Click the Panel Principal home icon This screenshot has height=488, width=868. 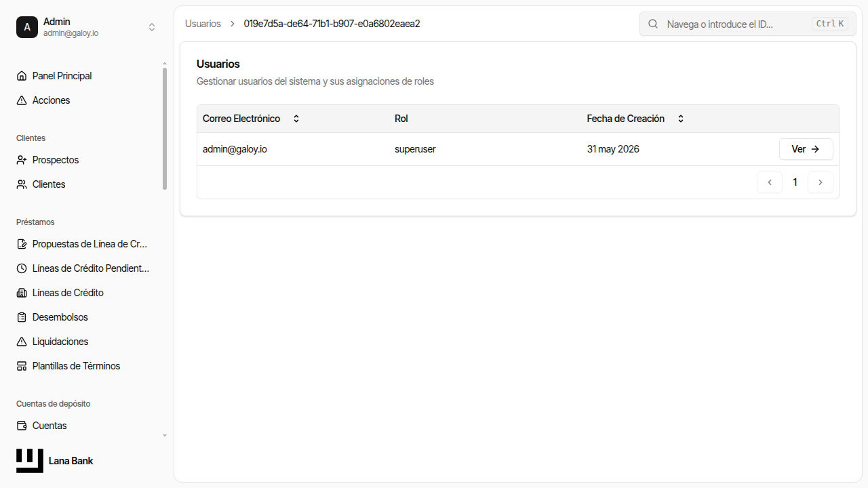pos(22,76)
